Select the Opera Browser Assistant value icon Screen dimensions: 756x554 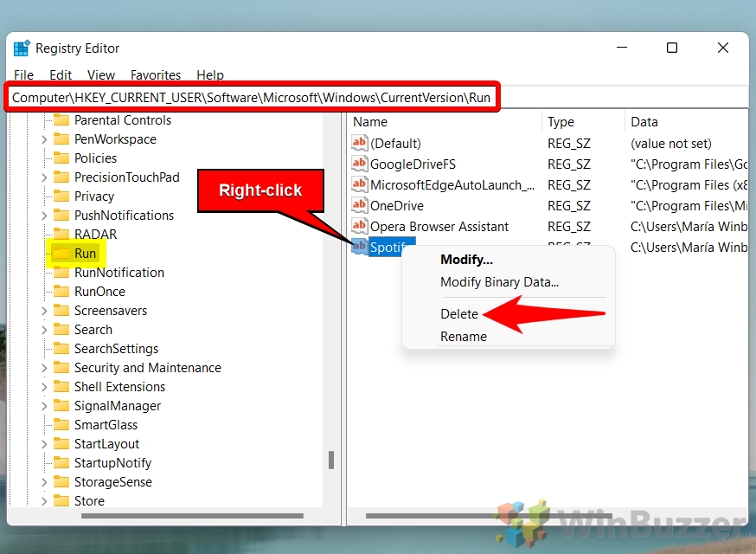coord(359,226)
